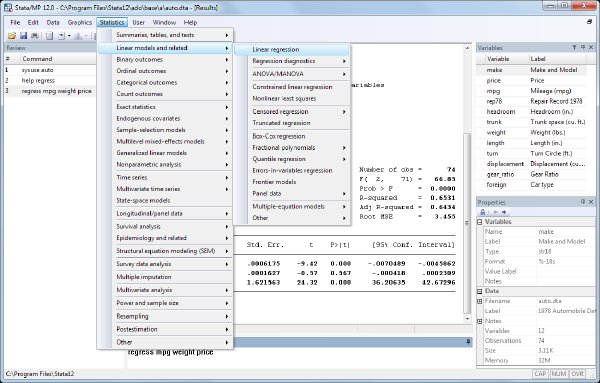
Task: Click the previous variable arrow in Properties
Action: click(x=496, y=212)
